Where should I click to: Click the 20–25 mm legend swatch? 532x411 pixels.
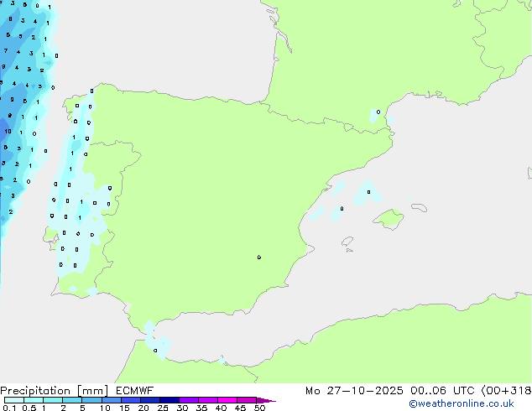150,400
